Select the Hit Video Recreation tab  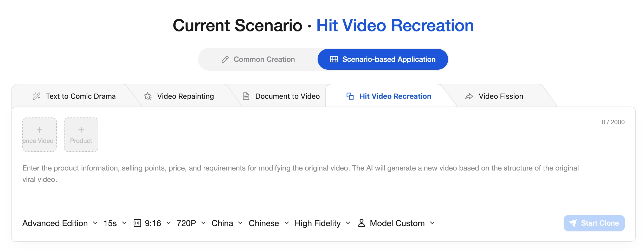click(389, 96)
